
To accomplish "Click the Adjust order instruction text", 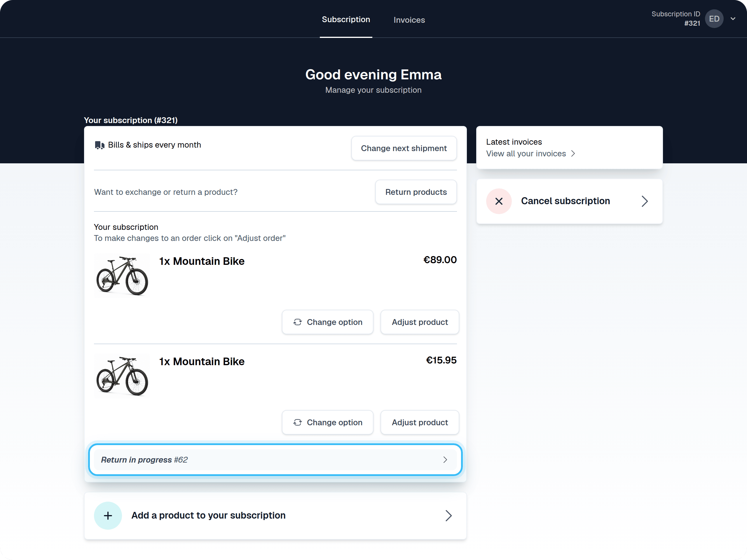I will pyautogui.click(x=190, y=238).
